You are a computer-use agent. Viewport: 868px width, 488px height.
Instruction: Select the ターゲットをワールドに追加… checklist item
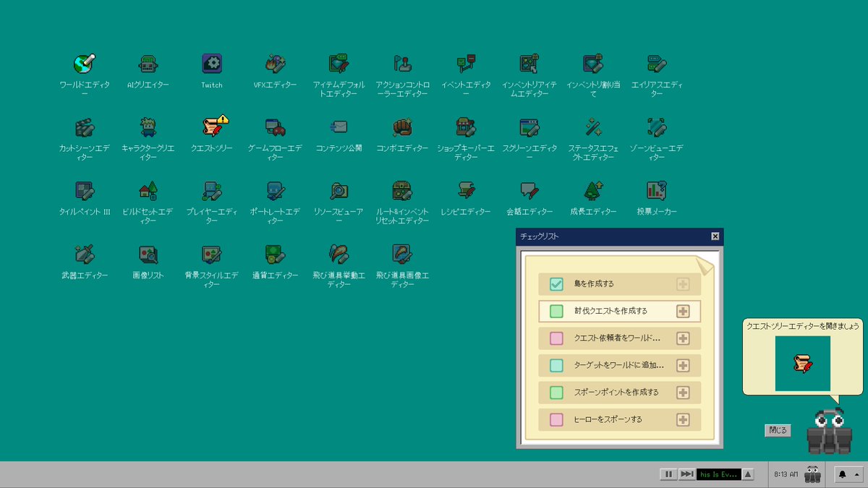(x=620, y=365)
